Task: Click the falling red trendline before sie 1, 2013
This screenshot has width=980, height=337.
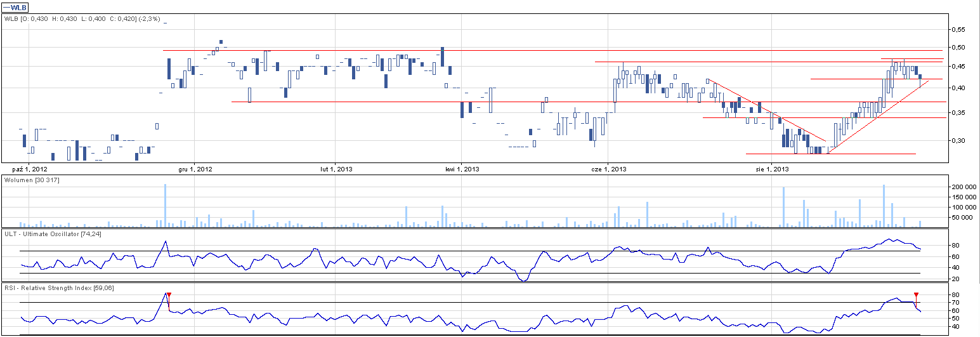Action: tap(767, 110)
